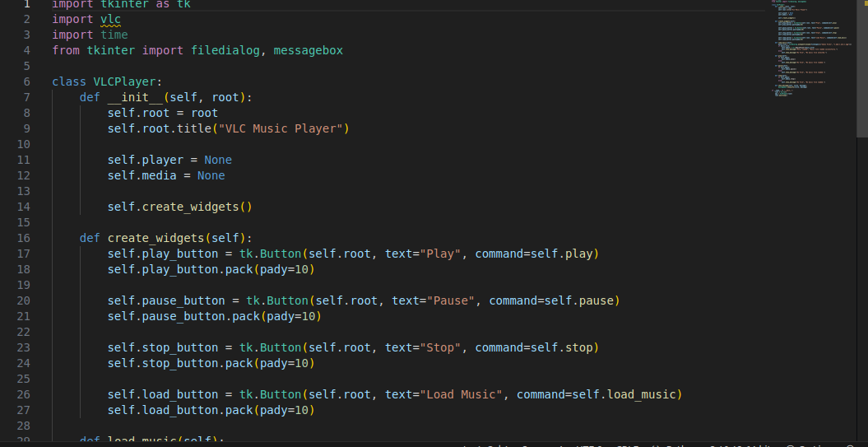Click line number 6 in the gutter

pos(27,82)
